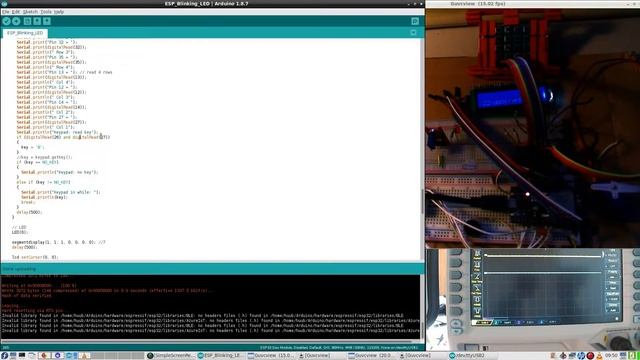Switch to Guvcview (15.0...) taskbar button
Viewport: 640px width, 360px height.
pos(270,356)
